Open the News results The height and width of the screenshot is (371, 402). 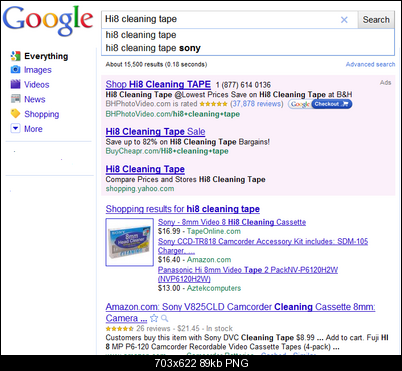point(35,99)
